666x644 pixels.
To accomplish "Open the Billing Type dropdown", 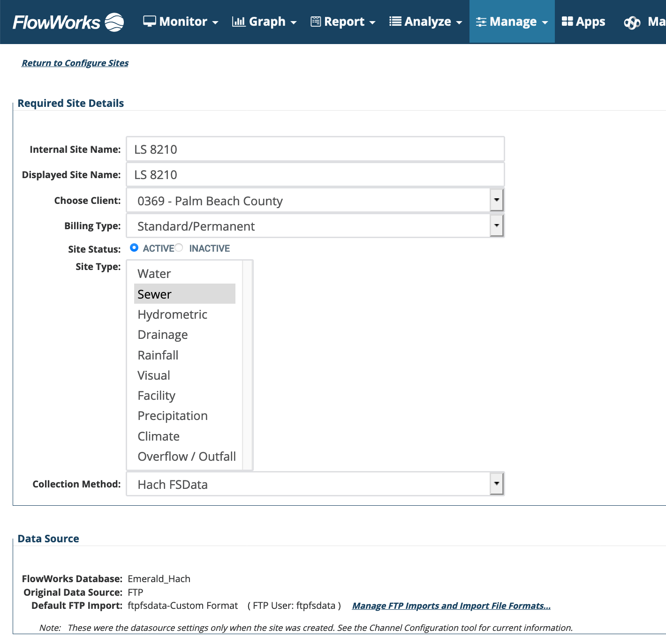I will coord(315,226).
